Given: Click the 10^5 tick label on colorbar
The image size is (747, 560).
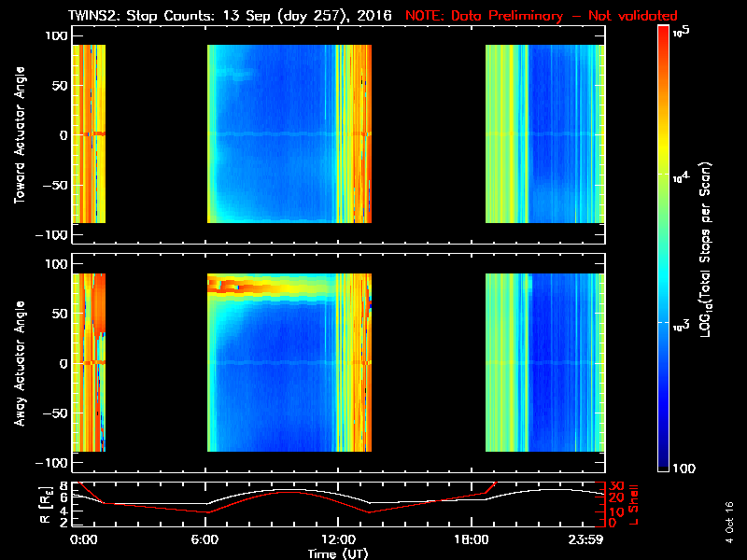Looking at the screenshot, I should coord(682,32).
